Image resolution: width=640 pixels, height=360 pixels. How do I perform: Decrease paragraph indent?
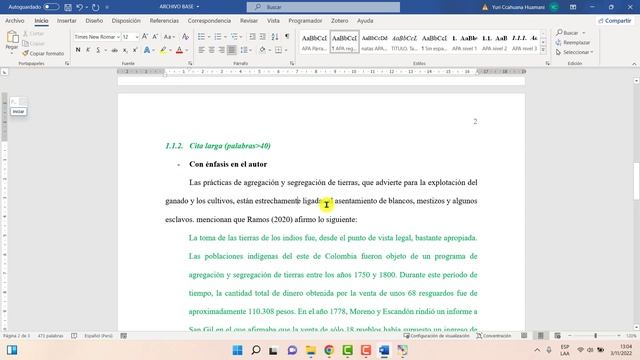pos(252,37)
